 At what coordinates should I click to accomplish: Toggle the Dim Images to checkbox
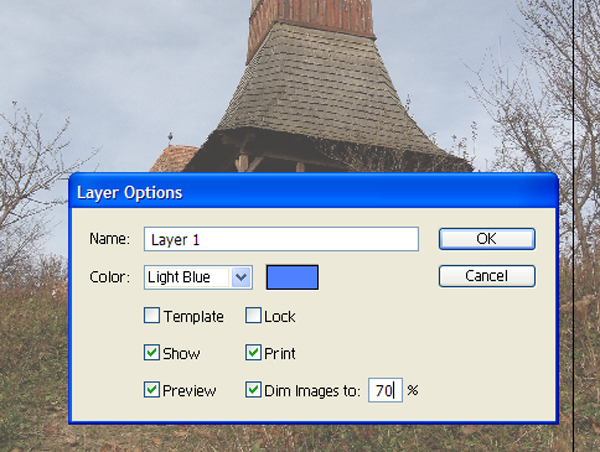coord(253,390)
